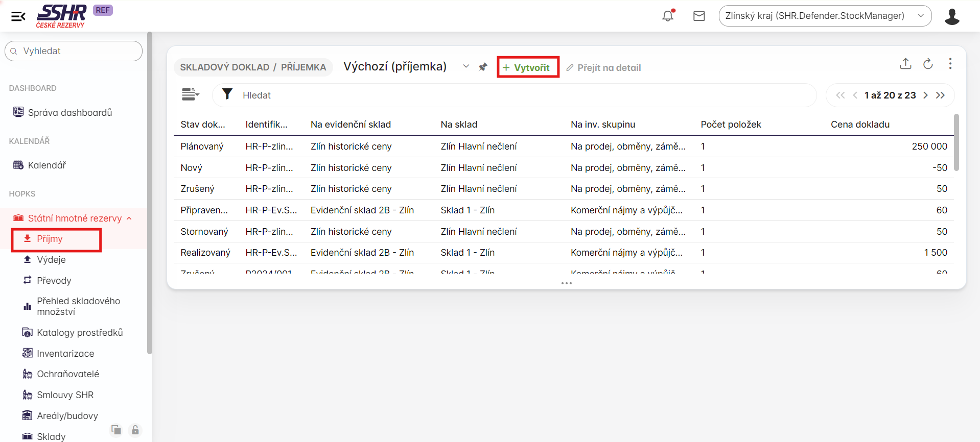Screen dimensions: 980x442
Task: Open the three-dot more options menu
Action: 950,64
